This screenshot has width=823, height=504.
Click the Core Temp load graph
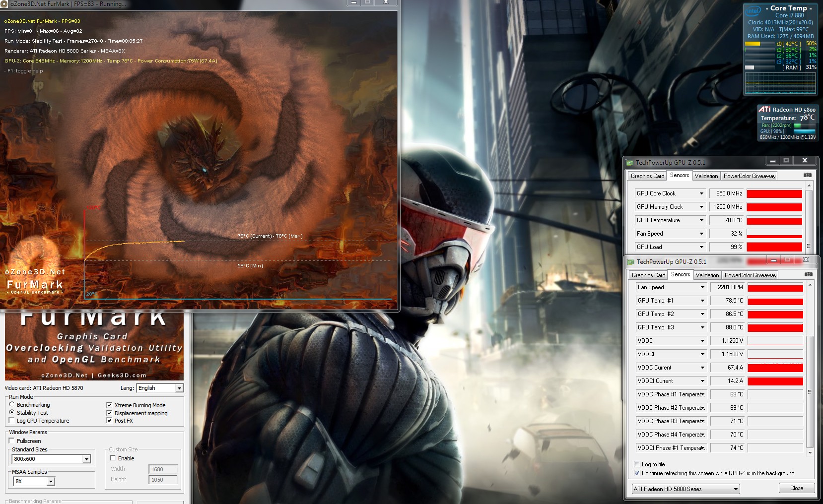(x=780, y=83)
